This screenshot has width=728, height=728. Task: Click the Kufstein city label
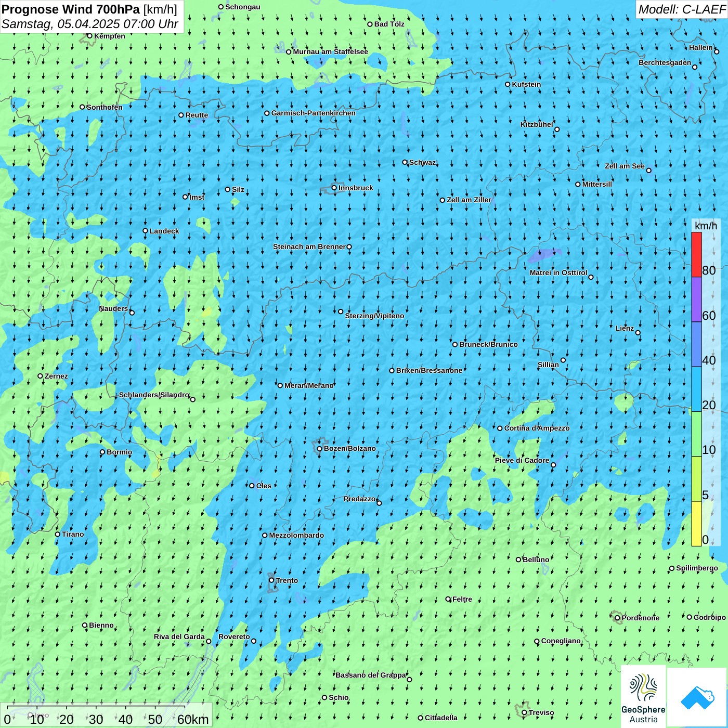[526, 84]
